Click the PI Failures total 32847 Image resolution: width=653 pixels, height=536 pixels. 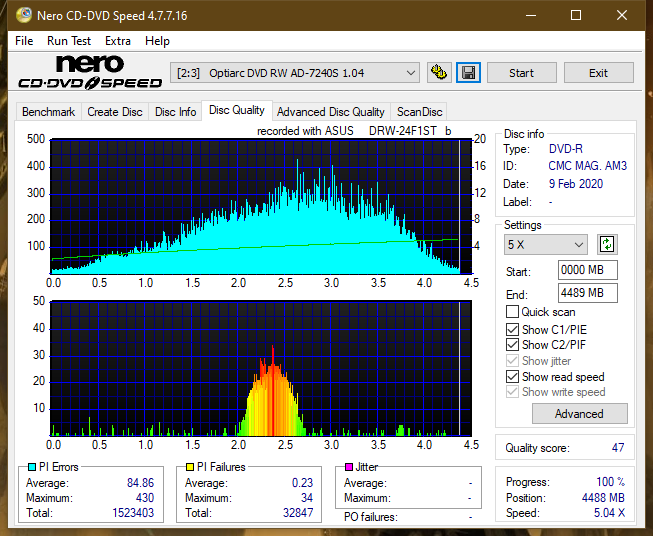point(298,513)
